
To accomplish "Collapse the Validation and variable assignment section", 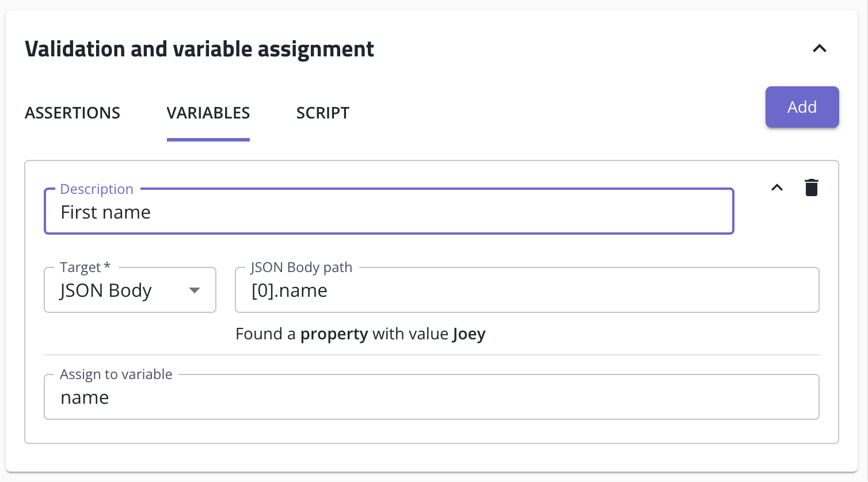I will tap(820, 49).
